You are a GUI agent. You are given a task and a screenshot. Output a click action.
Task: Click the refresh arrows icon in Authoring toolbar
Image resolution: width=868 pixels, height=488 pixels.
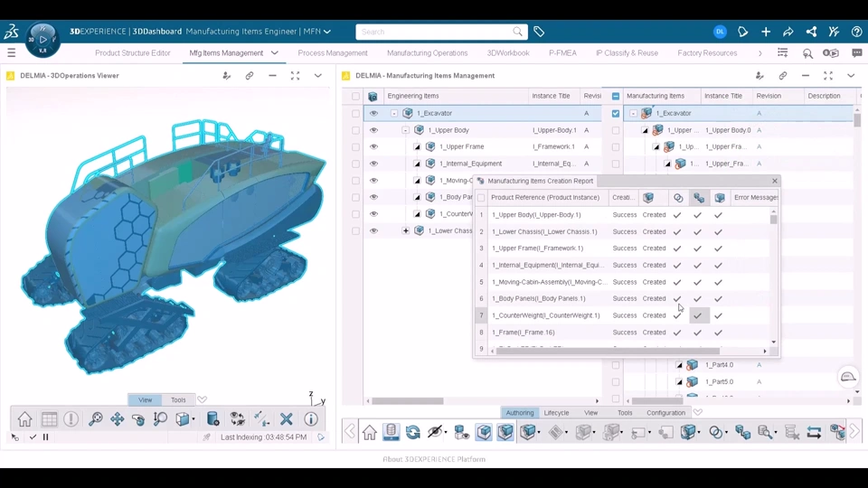point(413,432)
